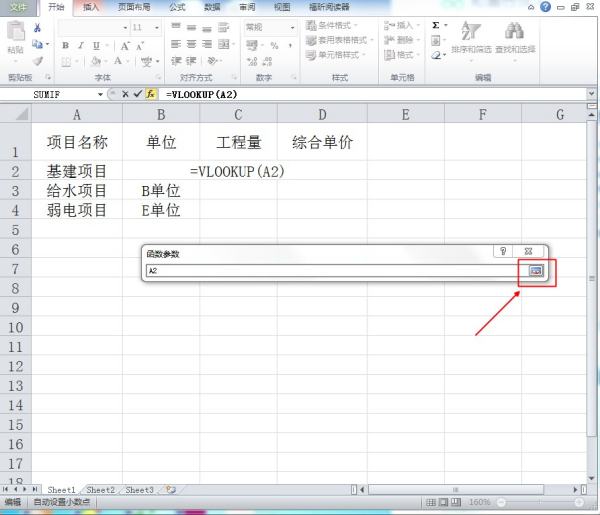Open Delete cells dropdown
The image size is (600, 515).
pos(402,40)
